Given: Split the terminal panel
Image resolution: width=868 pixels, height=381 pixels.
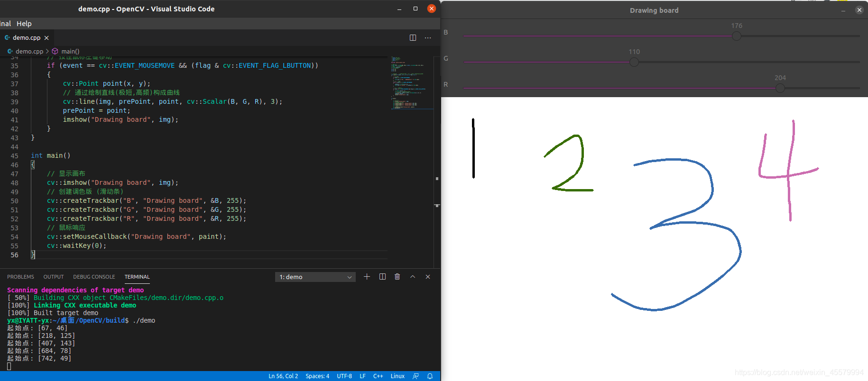Looking at the screenshot, I should 382,277.
